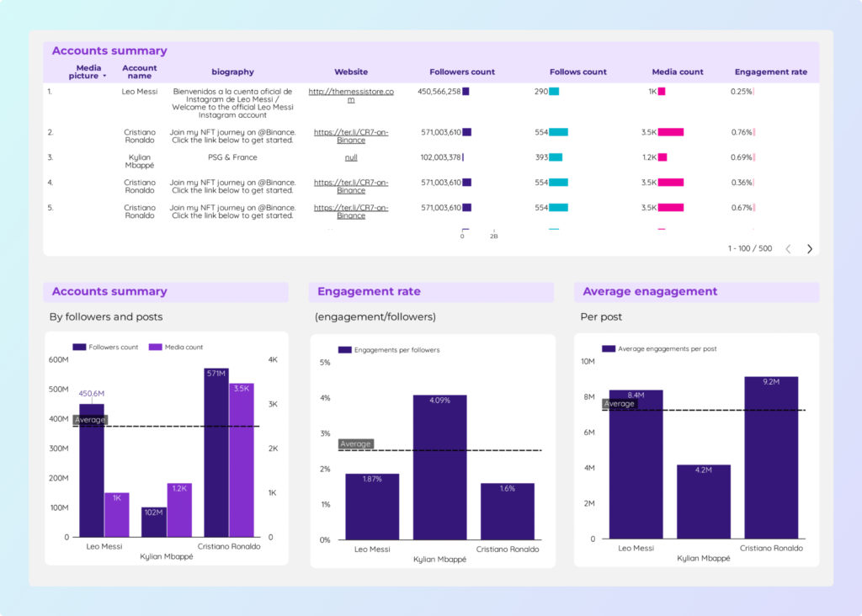
Task: Open Binance link in row 2
Action: (351, 136)
